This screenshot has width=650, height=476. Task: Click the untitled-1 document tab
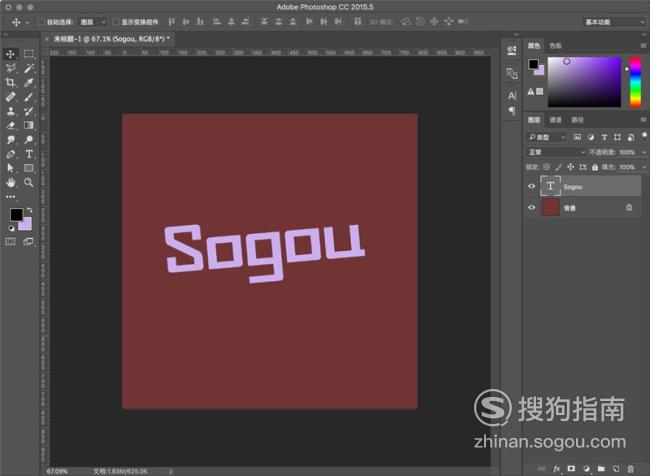tap(111, 39)
